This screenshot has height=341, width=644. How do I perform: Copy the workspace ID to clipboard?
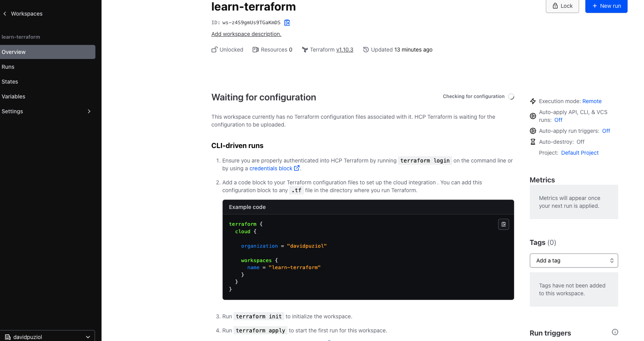pos(287,23)
